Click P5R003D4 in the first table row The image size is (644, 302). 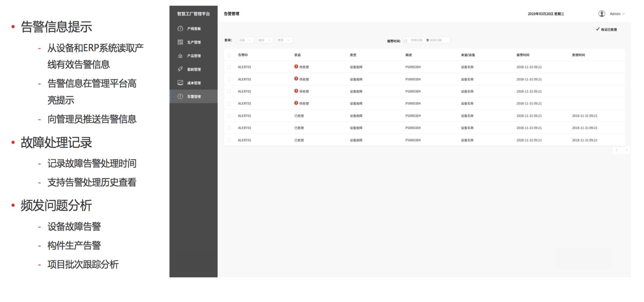[x=413, y=67]
